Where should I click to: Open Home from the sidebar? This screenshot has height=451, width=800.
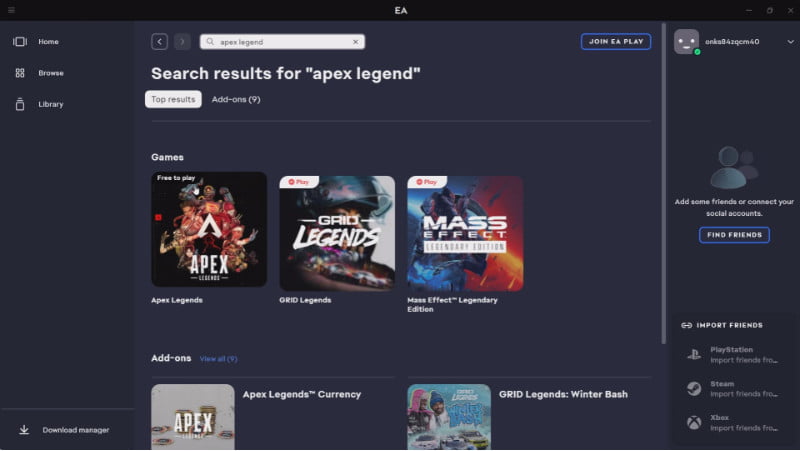pyautogui.click(x=48, y=42)
